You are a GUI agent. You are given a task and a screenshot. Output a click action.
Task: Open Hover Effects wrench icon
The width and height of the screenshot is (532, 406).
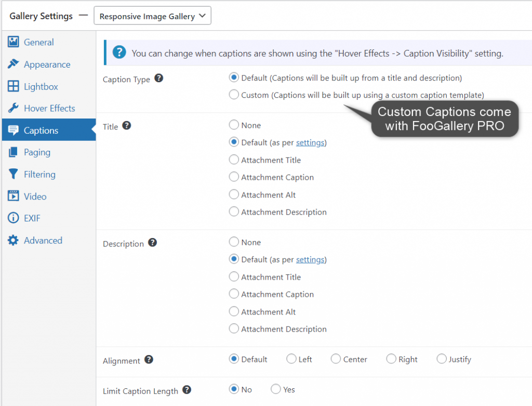pos(13,108)
